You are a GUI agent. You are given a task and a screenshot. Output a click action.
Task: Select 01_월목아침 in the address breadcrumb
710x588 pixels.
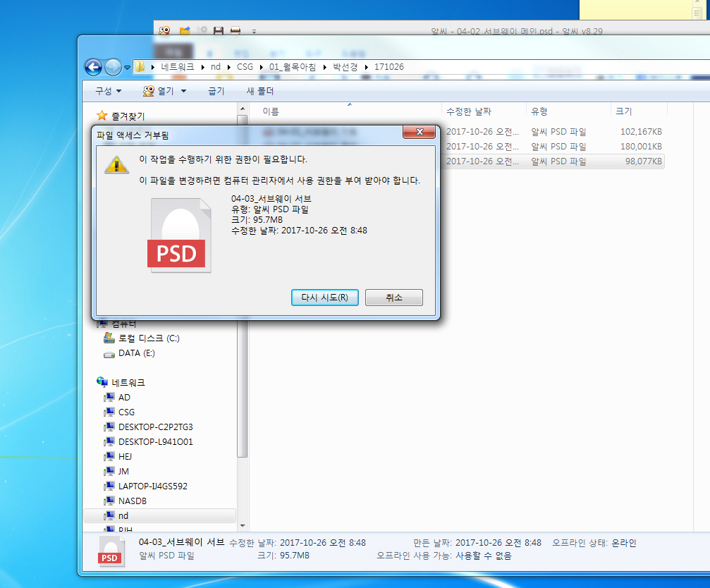293,66
